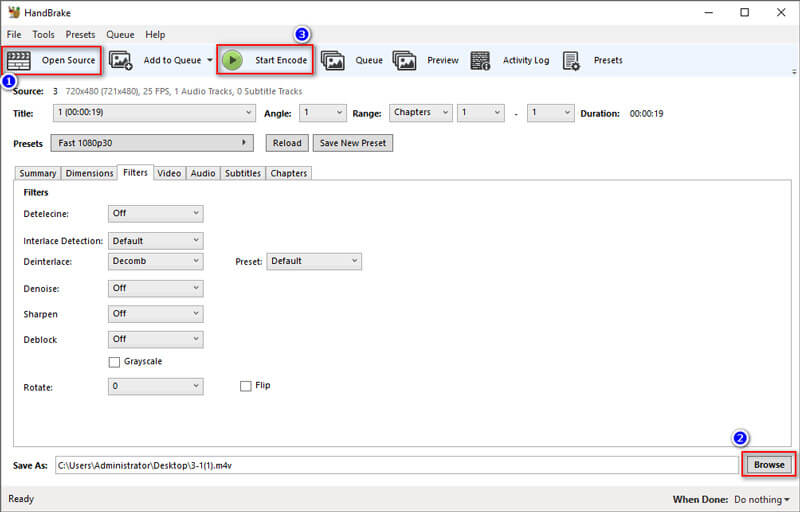
Task: Click the Browse button
Action: [769, 465]
